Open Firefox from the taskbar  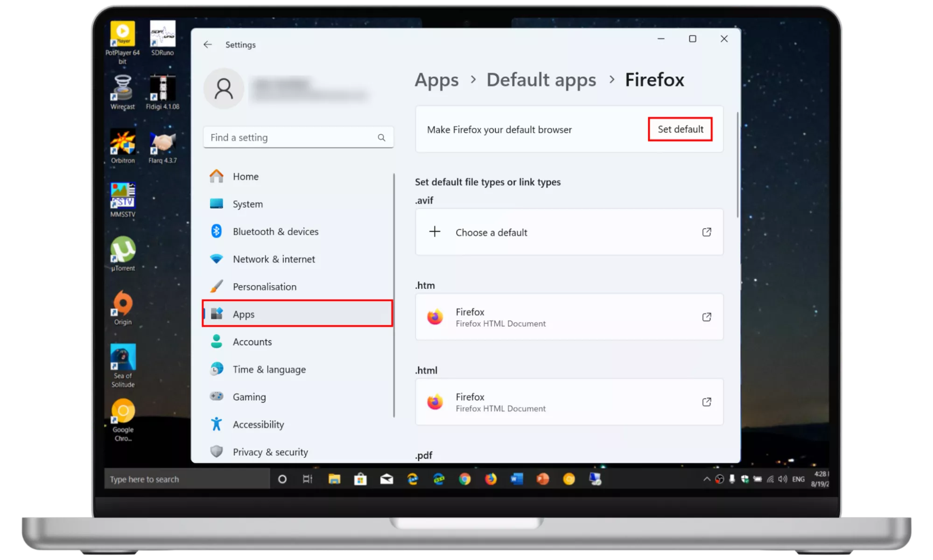click(x=491, y=479)
